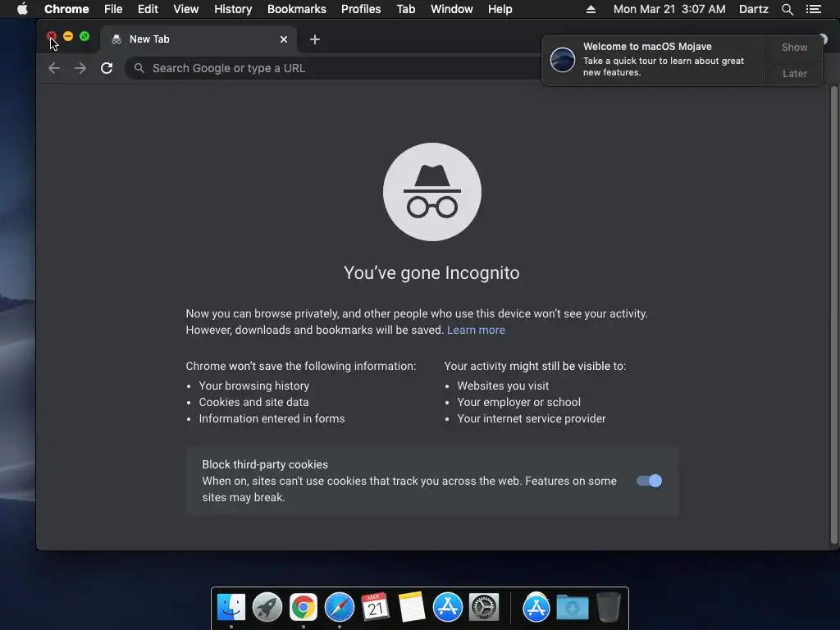Click the incognito tab favicon

point(116,39)
